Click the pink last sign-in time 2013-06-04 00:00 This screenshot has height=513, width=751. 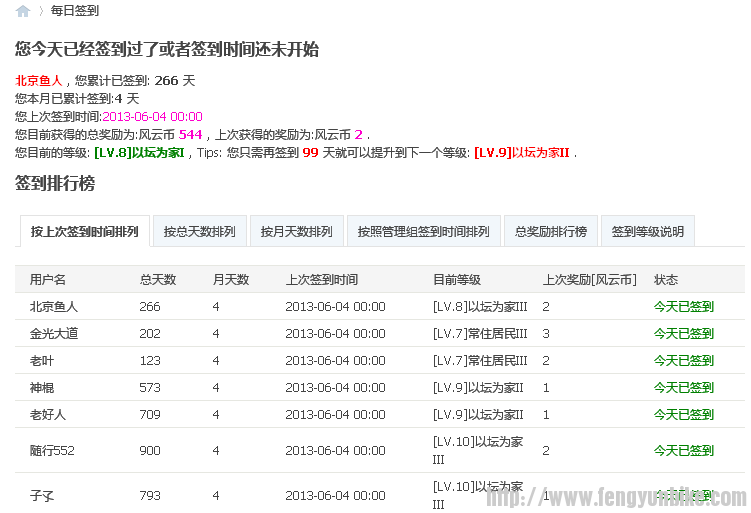tap(152, 116)
